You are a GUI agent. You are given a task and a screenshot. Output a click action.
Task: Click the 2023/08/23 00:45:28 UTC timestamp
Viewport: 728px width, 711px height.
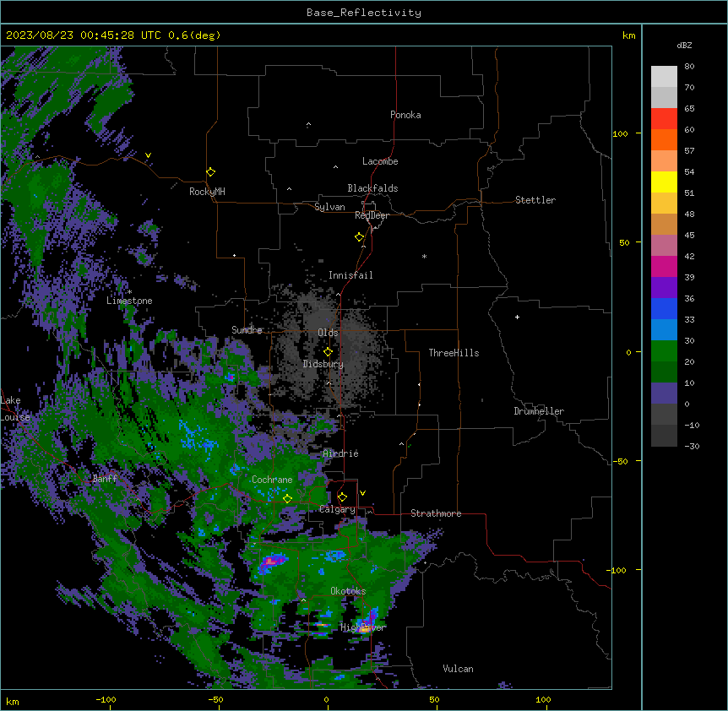pos(83,35)
